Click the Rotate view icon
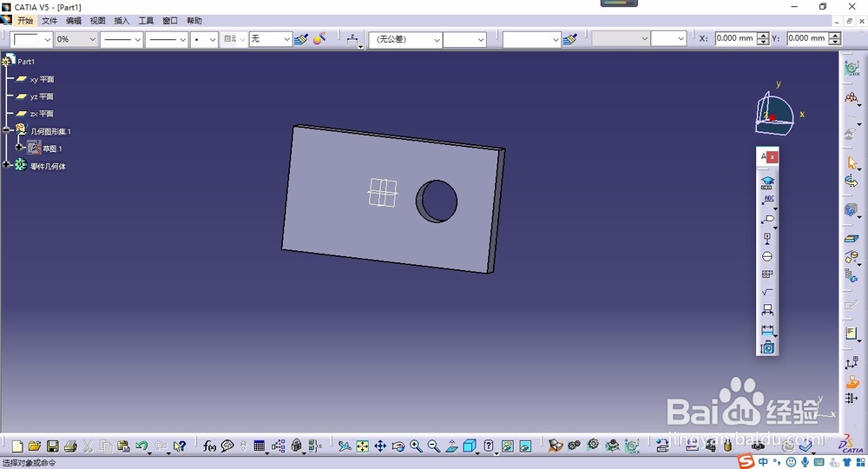Screen dimensions: 868x469 click(398, 446)
